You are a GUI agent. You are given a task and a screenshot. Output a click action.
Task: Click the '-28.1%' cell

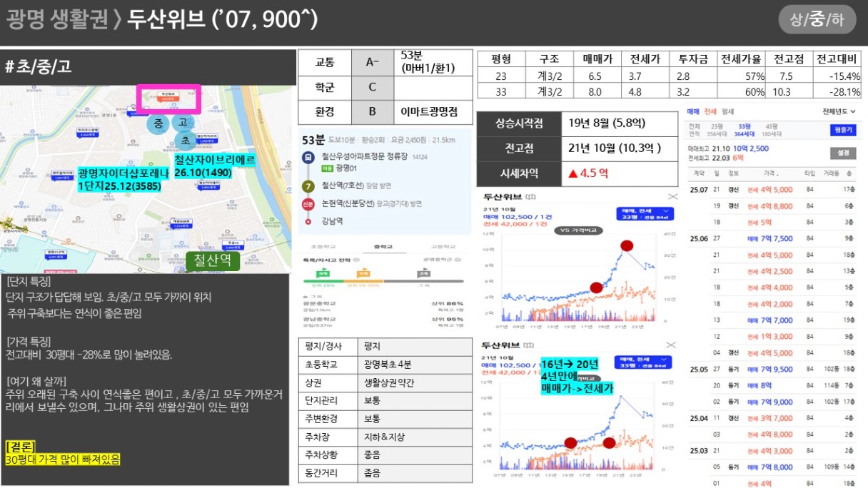click(838, 91)
